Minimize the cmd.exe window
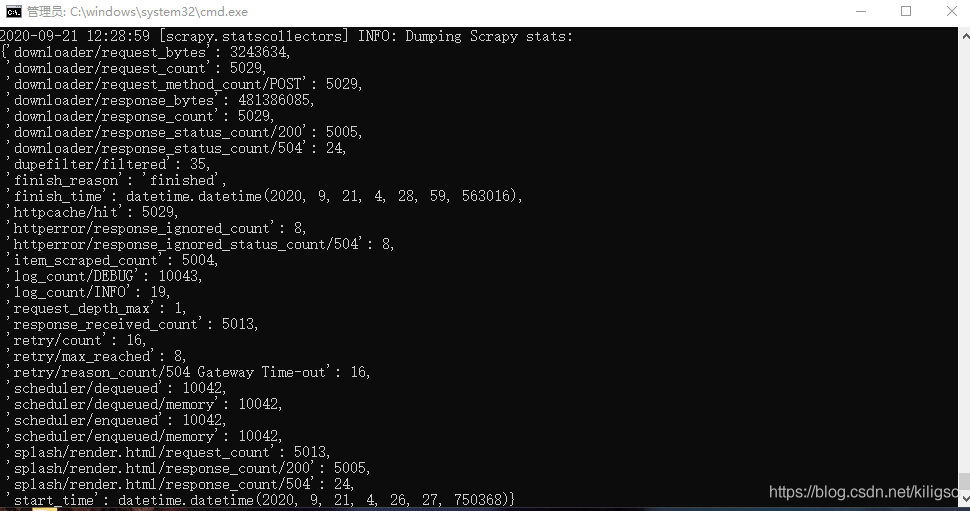Viewport: 970px width, 511px height. [x=861, y=12]
